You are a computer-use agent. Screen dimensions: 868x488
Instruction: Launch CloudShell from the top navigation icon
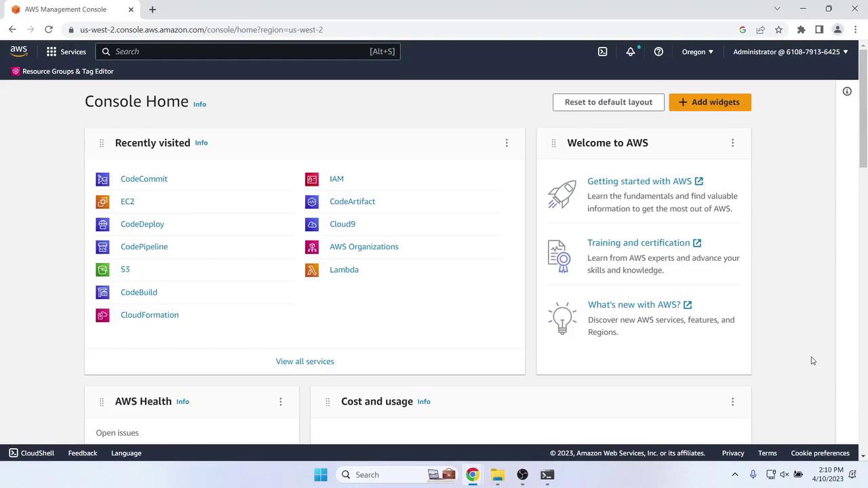[602, 52]
